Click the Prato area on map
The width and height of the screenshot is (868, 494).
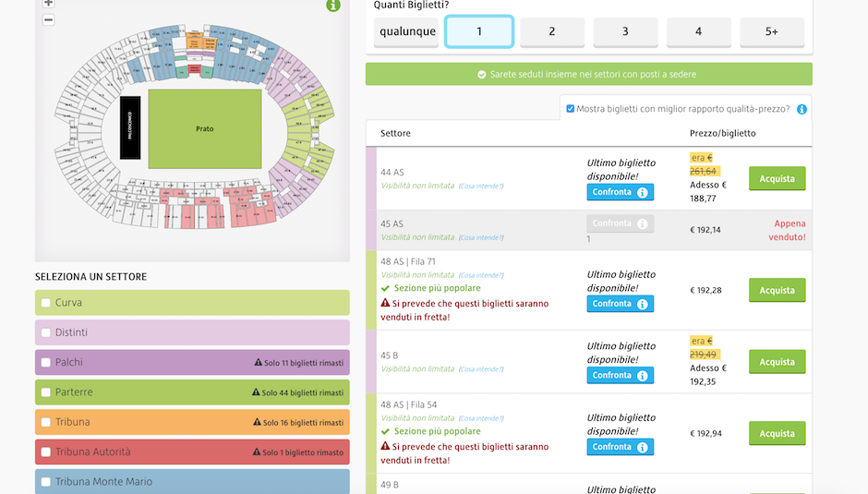pyautogui.click(x=205, y=128)
